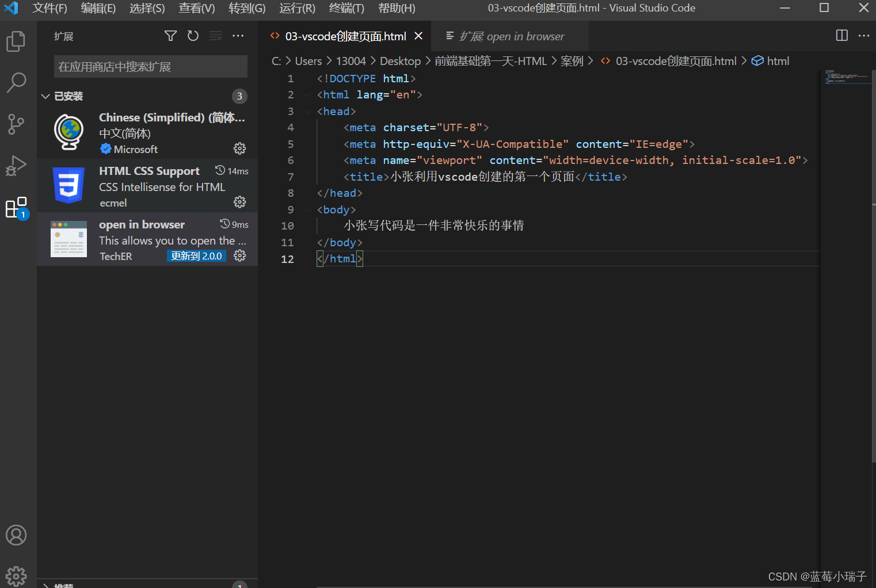Switch to the 03-vscode创建页面.html tab
Viewport: 876px width, 588px height.
tap(345, 36)
